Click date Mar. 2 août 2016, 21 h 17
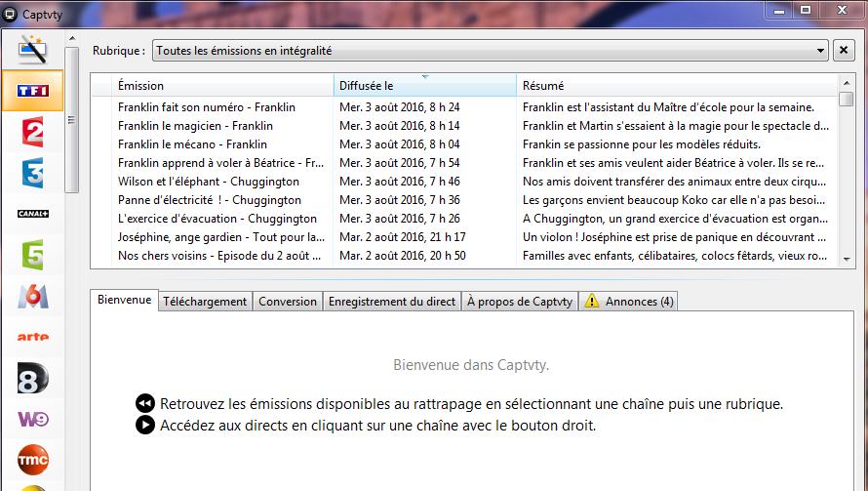This screenshot has width=868, height=491. click(x=403, y=237)
